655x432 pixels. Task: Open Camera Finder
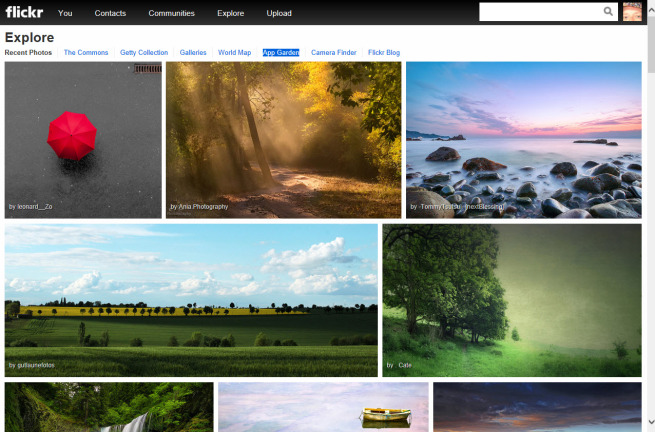333,52
